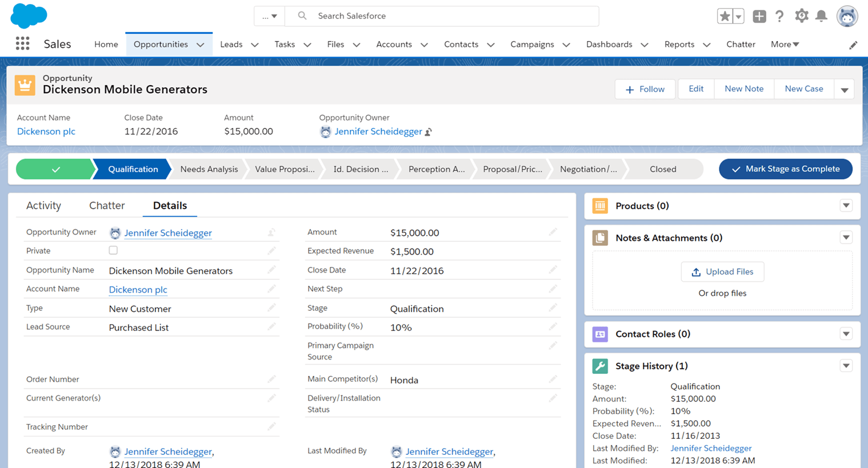
Task: Open the Setup gear icon
Action: (x=801, y=16)
